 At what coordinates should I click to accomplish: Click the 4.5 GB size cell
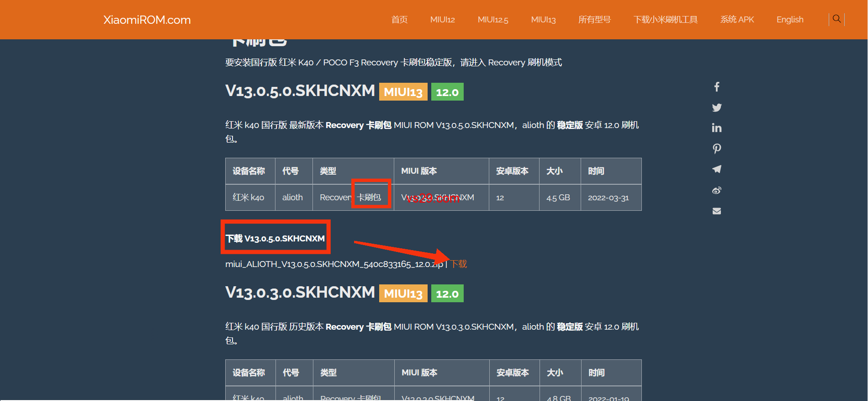pyautogui.click(x=560, y=198)
